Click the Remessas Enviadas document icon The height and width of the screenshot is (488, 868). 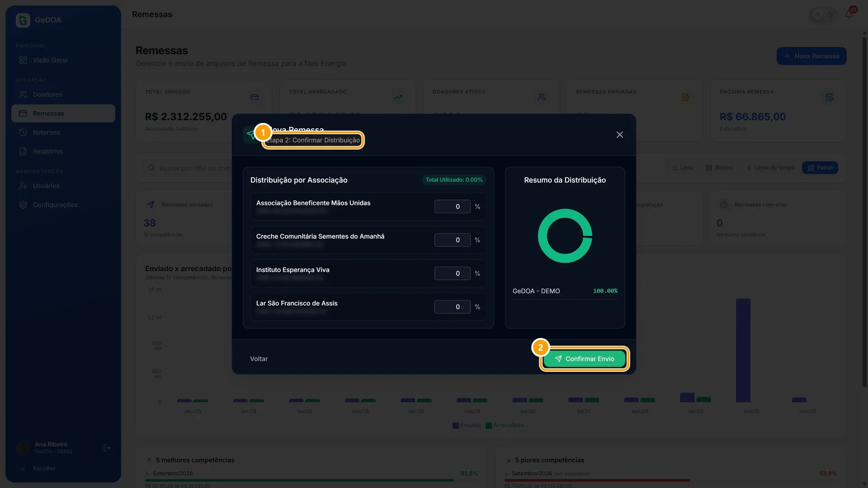(x=685, y=97)
